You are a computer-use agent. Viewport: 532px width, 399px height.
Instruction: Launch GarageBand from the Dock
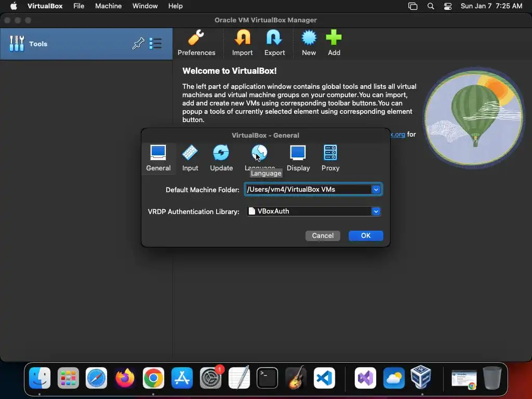296,378
